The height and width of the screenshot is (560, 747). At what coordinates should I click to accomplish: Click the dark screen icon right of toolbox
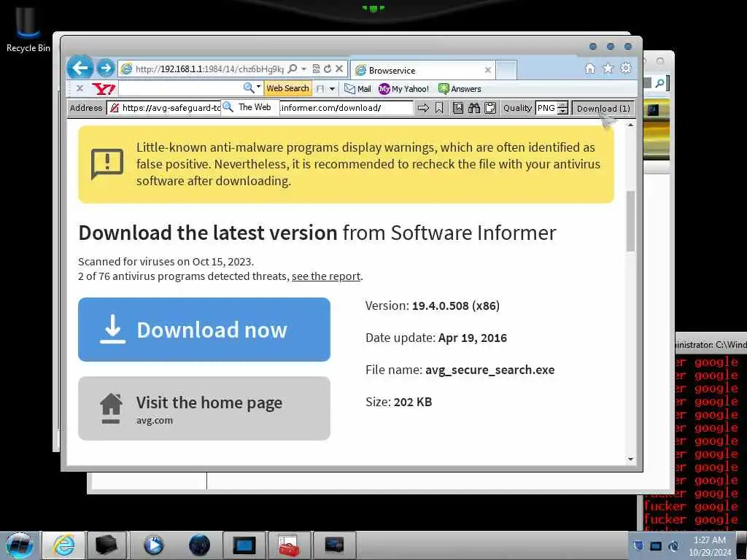333,545
